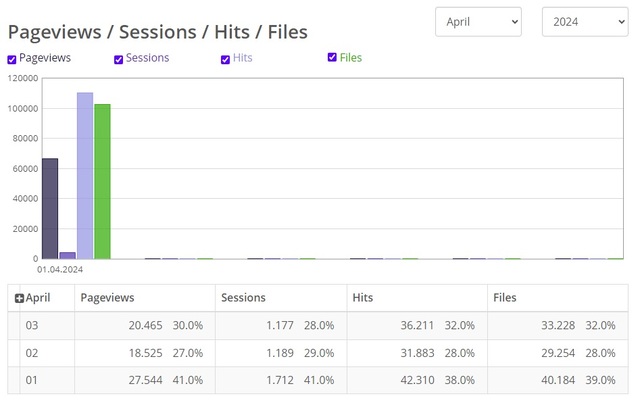
Task: Click the Pageviews / Sessions / Hits / Files heading
Action: click(158, 32)
